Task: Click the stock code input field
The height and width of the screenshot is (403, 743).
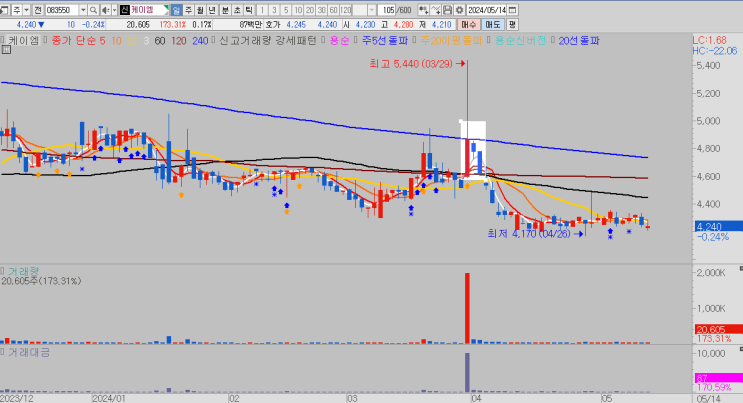Action: pyautogui.click(x=62, y=10)
